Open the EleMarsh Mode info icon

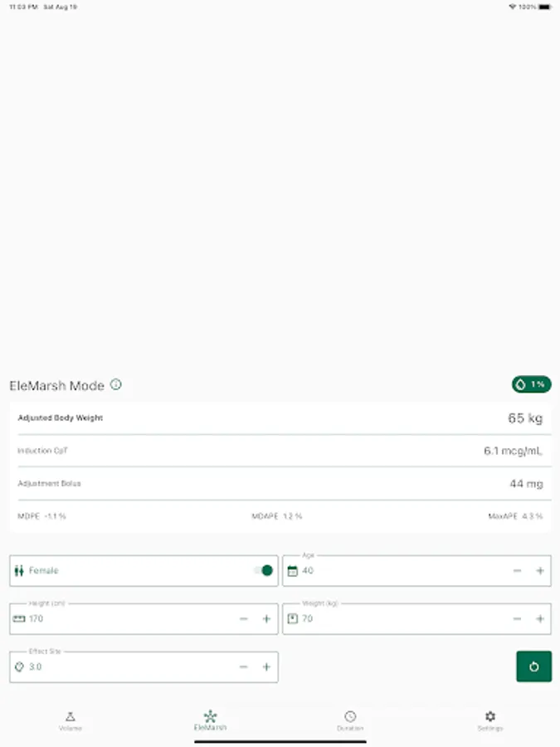coord(115,384)
